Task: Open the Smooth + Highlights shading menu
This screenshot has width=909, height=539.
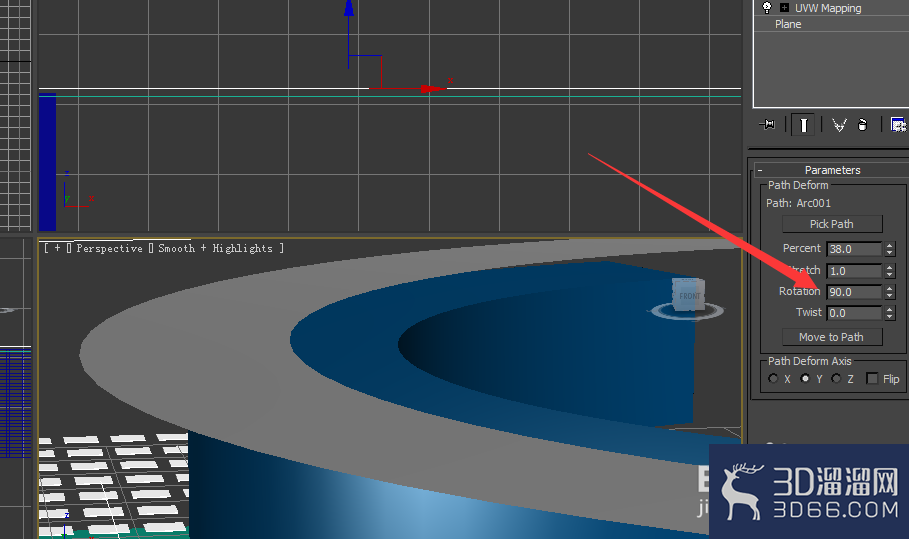Action: [x=215, y=248]
